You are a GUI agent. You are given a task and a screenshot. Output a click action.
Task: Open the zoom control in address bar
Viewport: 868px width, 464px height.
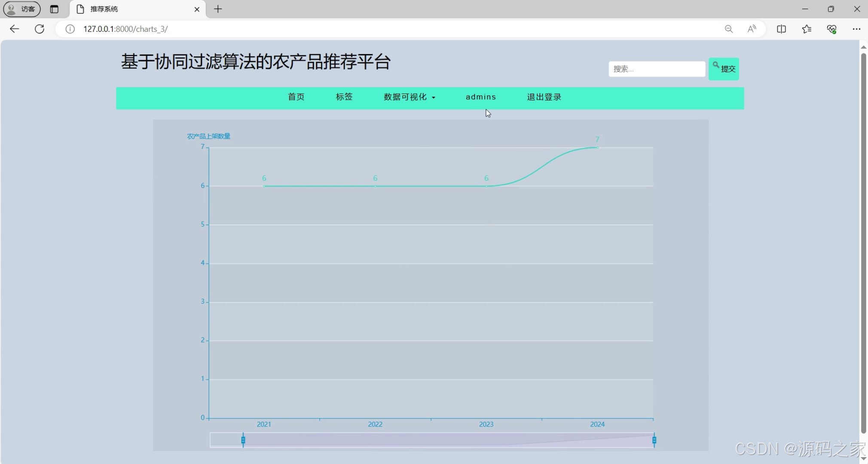click(729, 29)
